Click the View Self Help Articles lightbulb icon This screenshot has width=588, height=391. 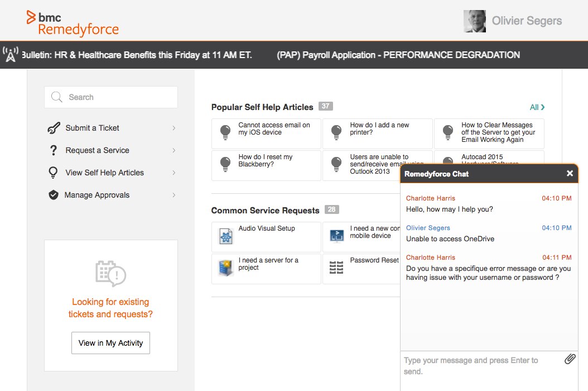(x=53, y=173)
